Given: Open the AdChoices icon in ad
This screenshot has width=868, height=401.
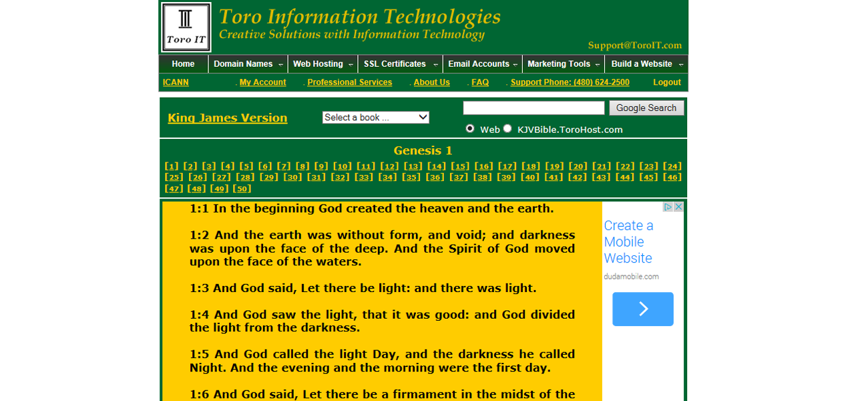Looking at the screenshot, I should click(668, 207).
